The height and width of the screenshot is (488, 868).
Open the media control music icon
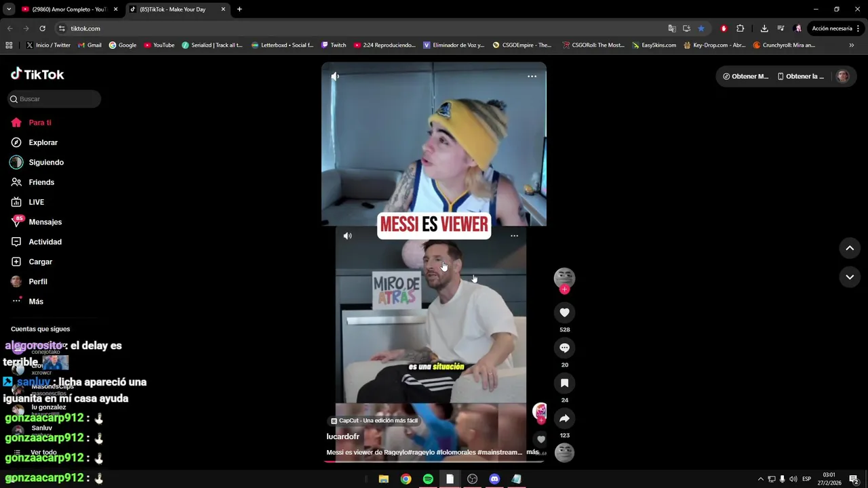click(781, 28)
